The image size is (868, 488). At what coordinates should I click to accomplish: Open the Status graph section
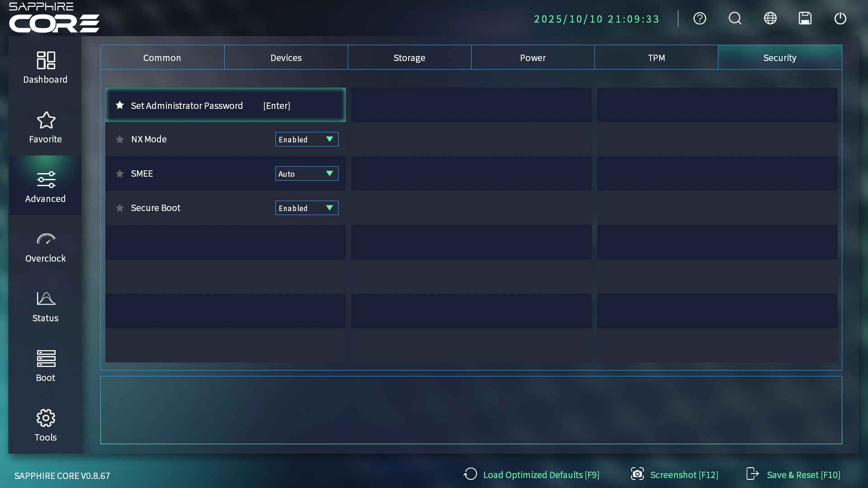pyautogui.click(x=45, y=306)
